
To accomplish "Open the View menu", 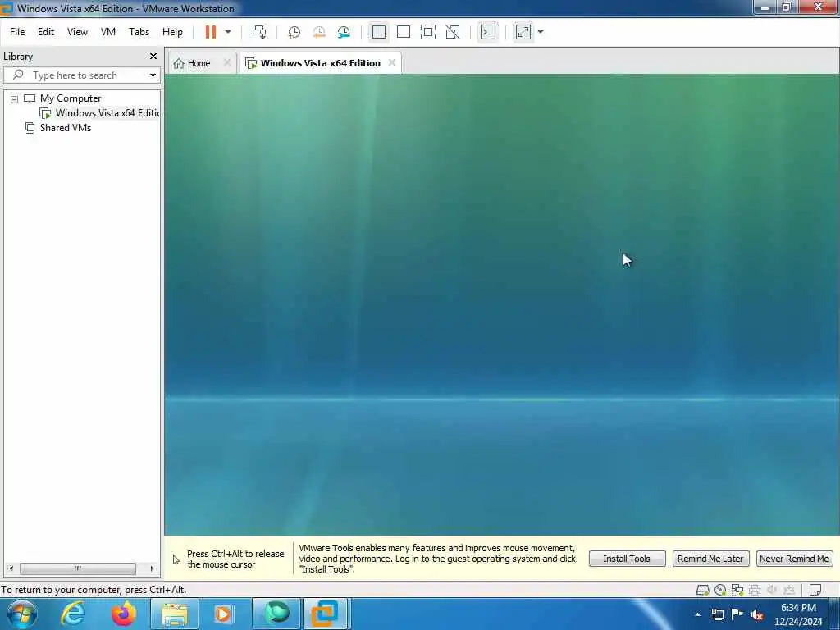I will point(77,32).
